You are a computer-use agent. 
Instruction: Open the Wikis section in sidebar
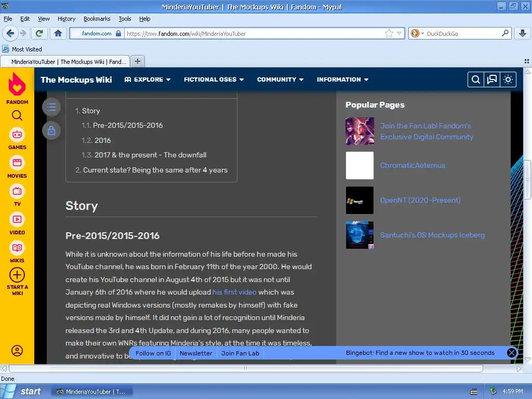[17, 252]
